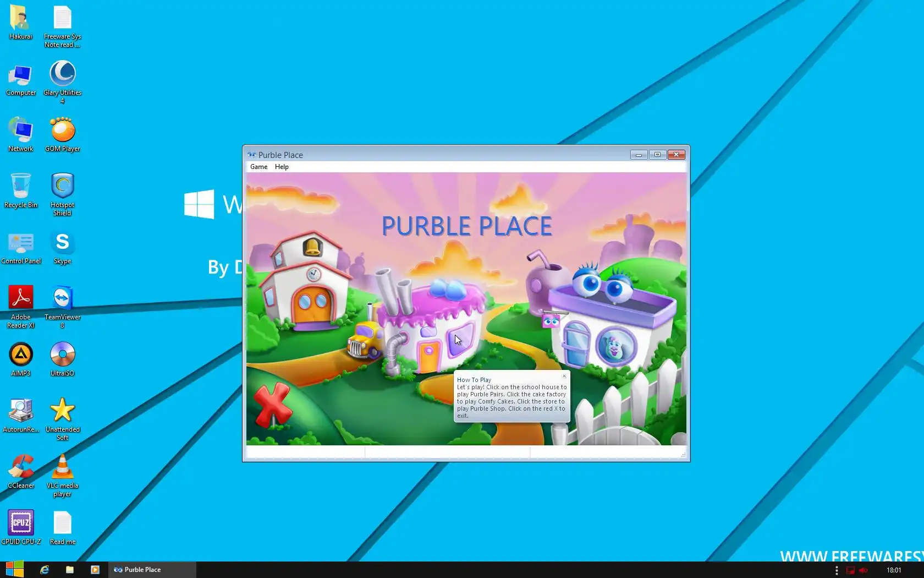Select the GOM Player icon
Viewport: 924px width, 578px height.
point(62,135)
